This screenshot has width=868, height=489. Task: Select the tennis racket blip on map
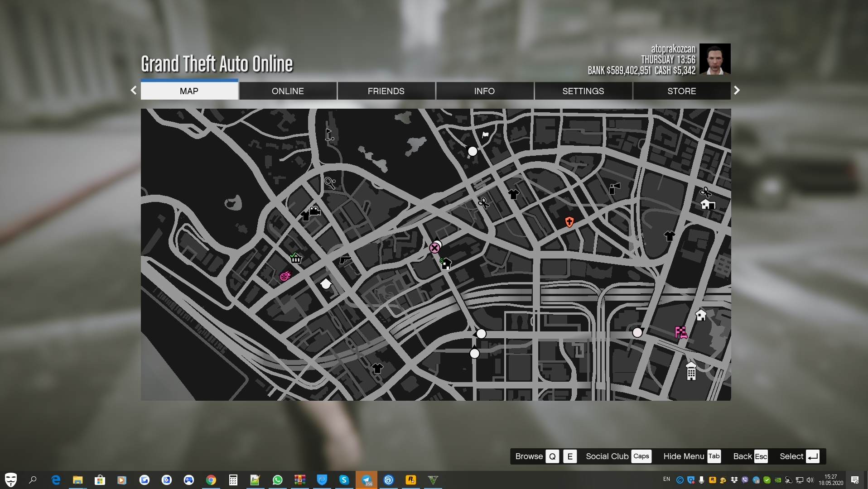pos(330,183)
